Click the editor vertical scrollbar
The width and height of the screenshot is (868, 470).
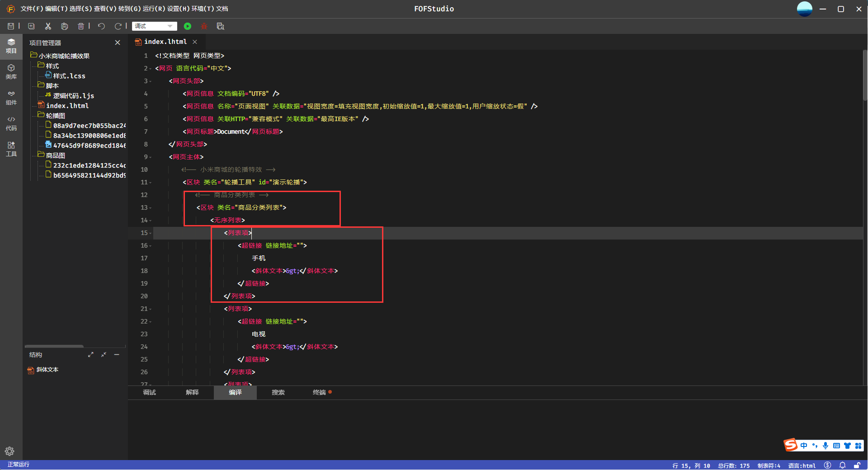click(865, 75)
